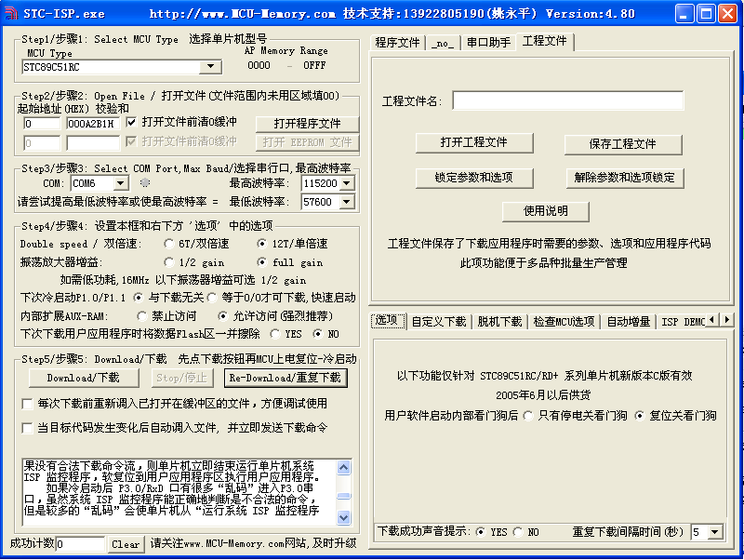The height and width of the screenshot is (560, 744).
Task: Select watchdog stops only on power-off option
Action: [527, 416]
